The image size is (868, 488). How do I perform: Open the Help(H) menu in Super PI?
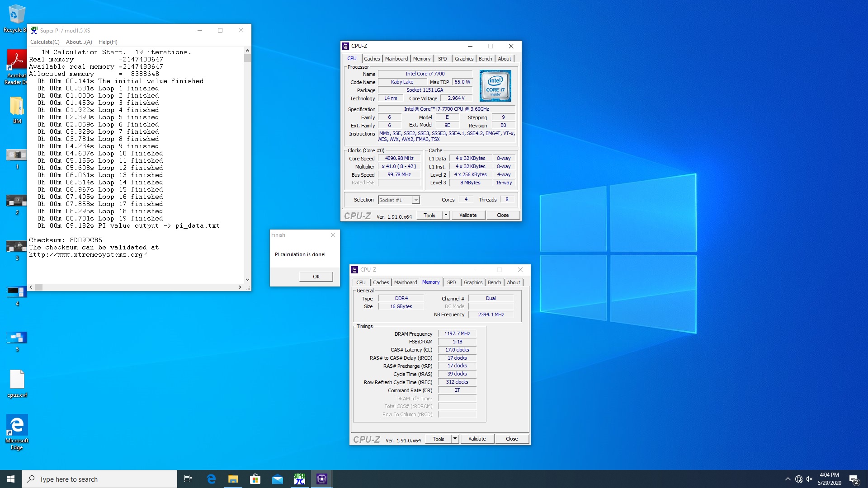[x=108, y=42]
